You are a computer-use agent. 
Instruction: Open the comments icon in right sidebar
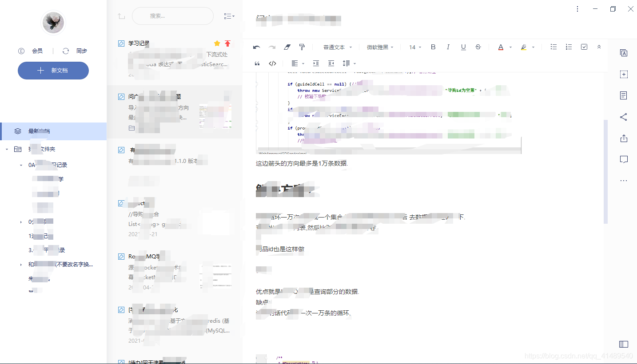click(624, 159)
